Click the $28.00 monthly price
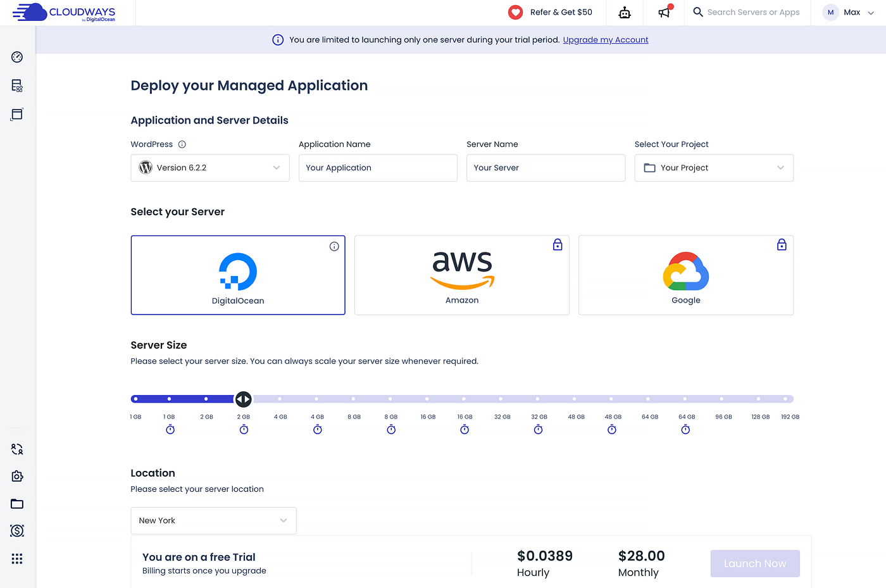 (x=642, y=556)
